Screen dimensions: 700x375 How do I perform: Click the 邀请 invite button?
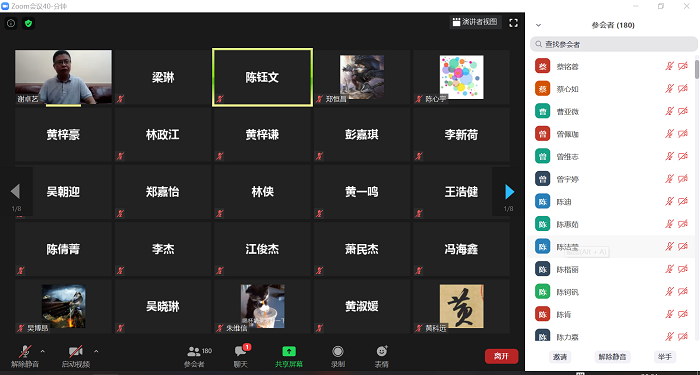pyautogui.click(x=560, y=357)
